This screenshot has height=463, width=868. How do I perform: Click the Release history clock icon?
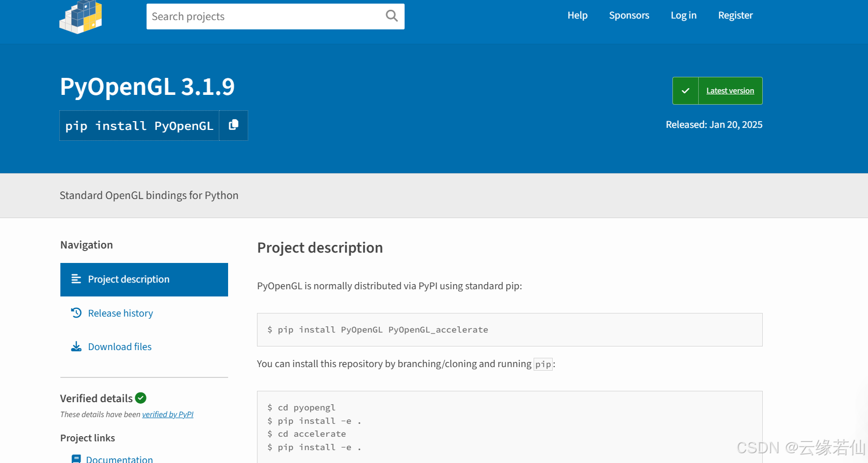pos(76,313)
